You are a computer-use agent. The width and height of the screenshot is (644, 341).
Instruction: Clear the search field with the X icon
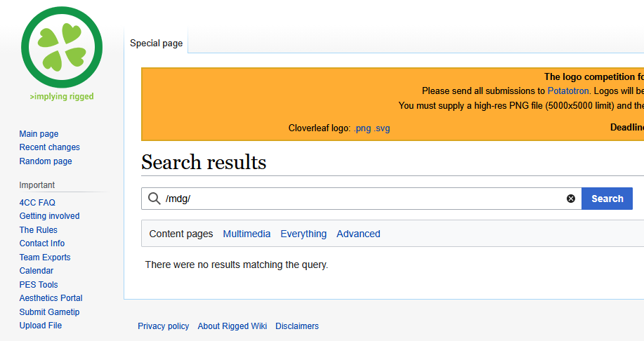571,199
